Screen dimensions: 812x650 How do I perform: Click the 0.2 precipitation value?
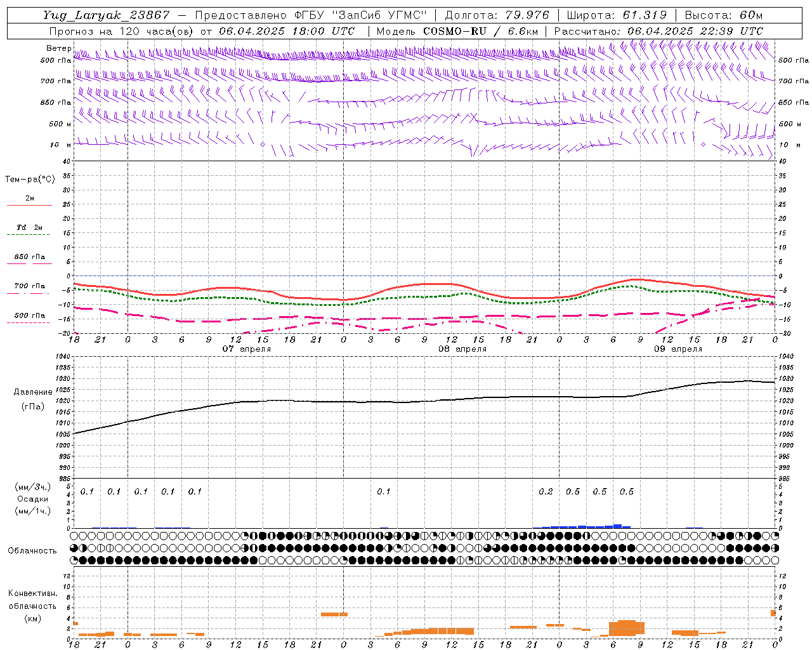click(546, 492)
